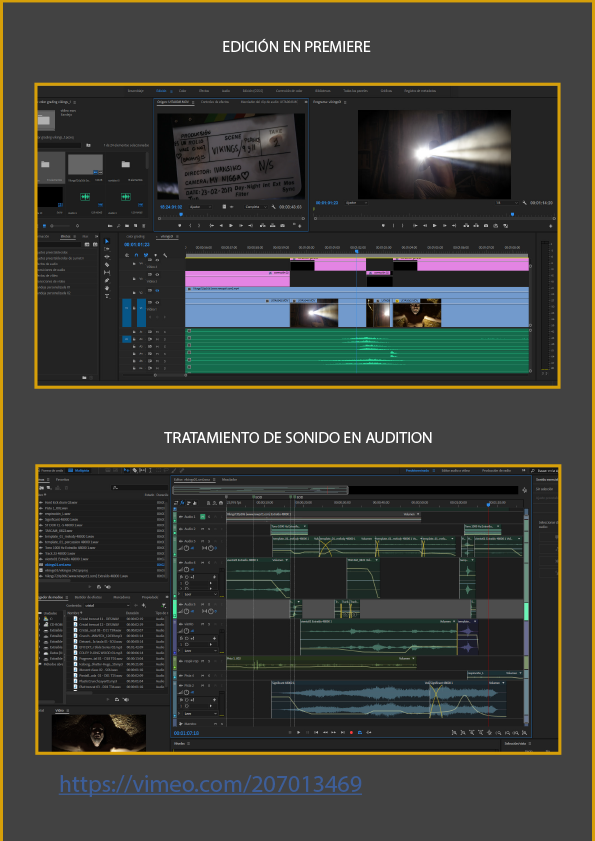595x841 pixels.
Task: Select the Track Select Forward tool in Premiere
Action: pyautogui.click(x=107, y=249)
